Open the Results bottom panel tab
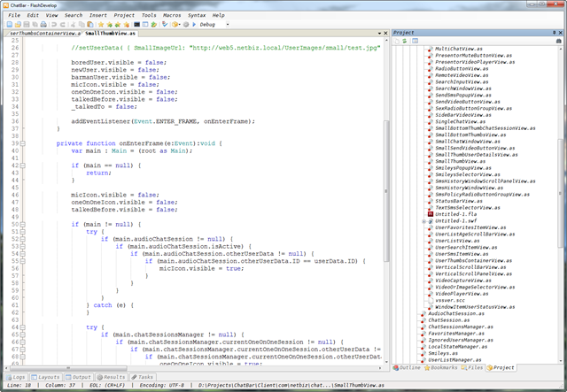Image resolution: width=567 pixels, height=392 pixels. [111, 377]
